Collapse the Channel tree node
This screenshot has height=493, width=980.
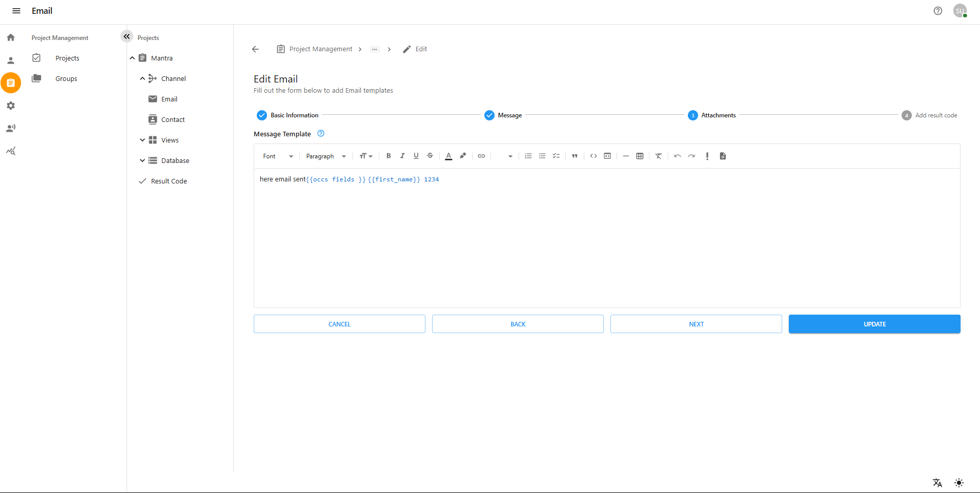142,78
